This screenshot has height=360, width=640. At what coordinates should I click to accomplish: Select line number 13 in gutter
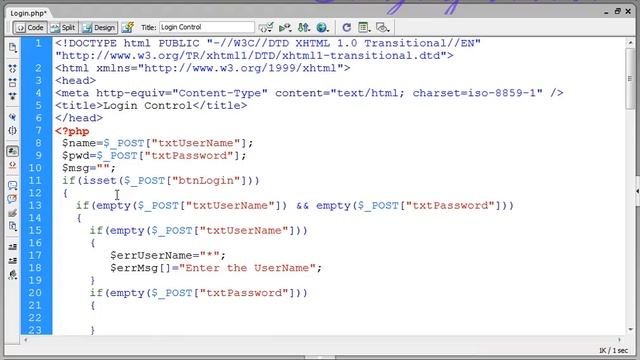(35, 205)
